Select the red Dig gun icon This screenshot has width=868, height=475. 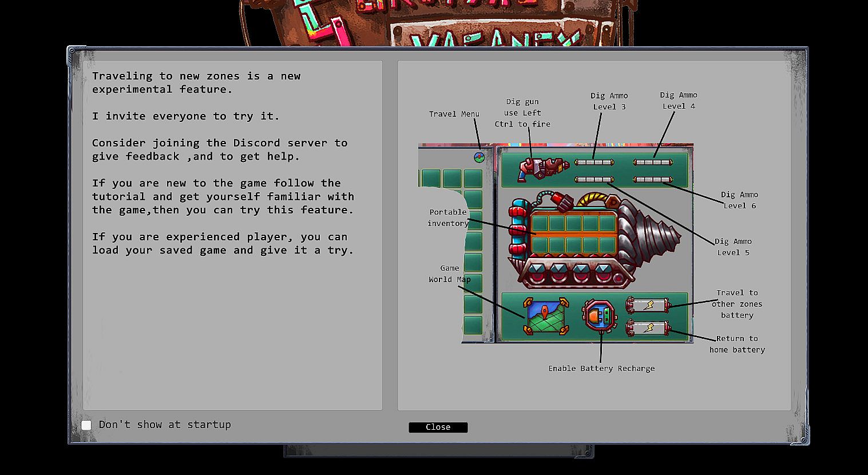coord(543,169)
